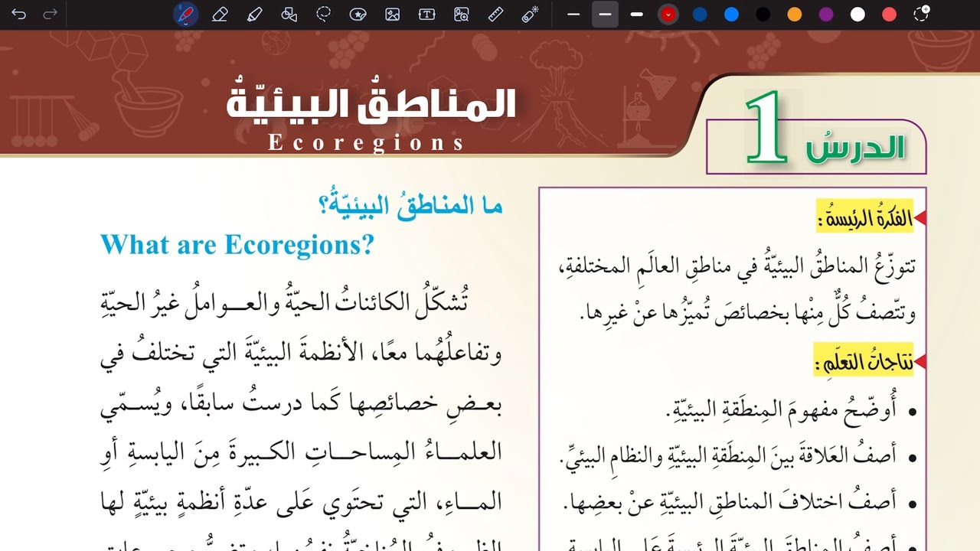Click the blue heading 'ما المناطقُ البيئيّةُ؟'
This screenshot has height=551, width=980.
point(410,206)
